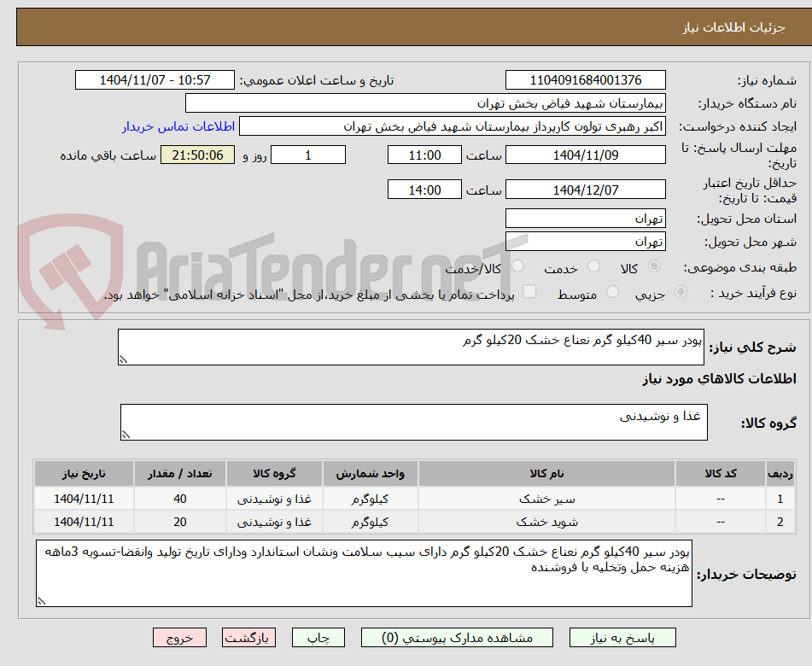
Task: Click resize handle of توضیحات خریدار box
Action: pos(42,601)
